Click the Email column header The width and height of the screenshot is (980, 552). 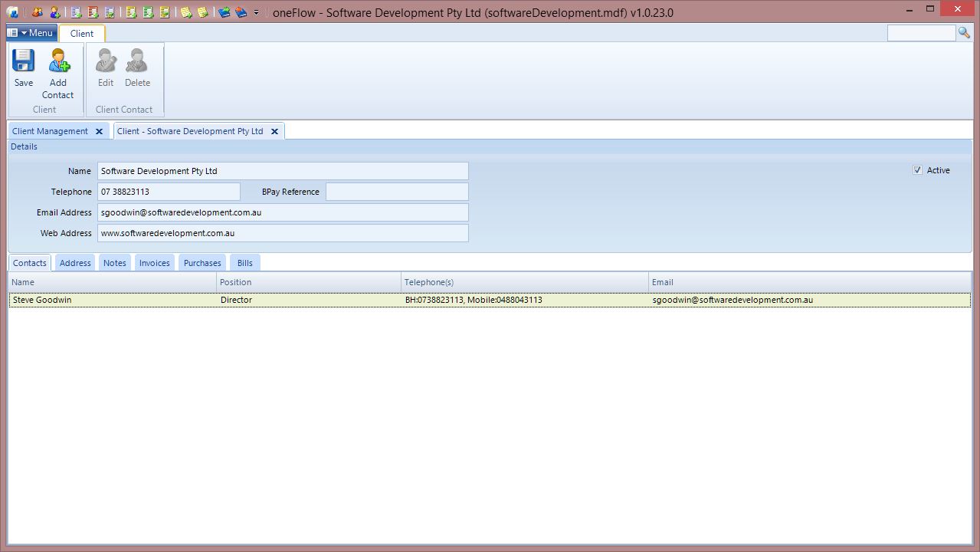[x=810, y=282]
